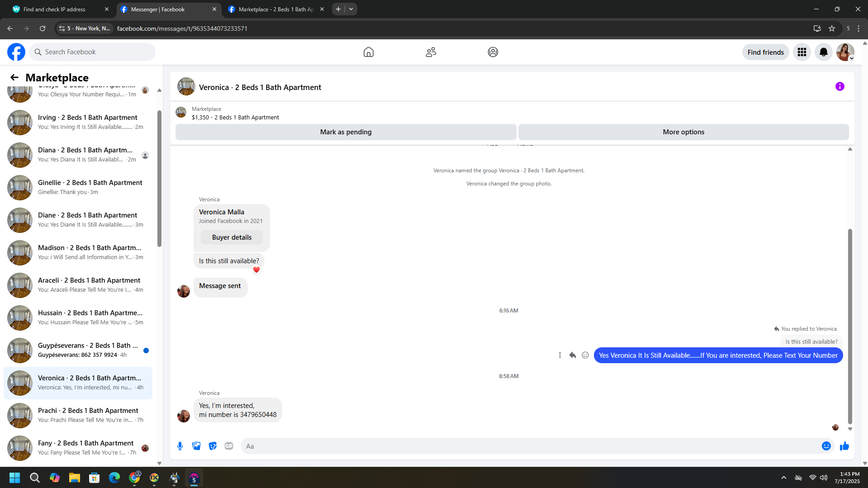Open Windows taskbar search
This screenshot has height=488, width=868.
click(35, 478)
